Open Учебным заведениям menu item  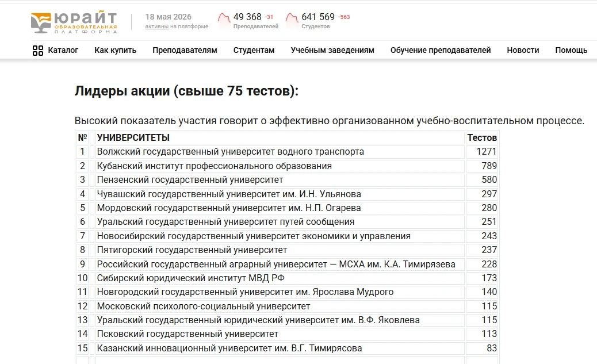pyautogui.click(x=332, y=50)
